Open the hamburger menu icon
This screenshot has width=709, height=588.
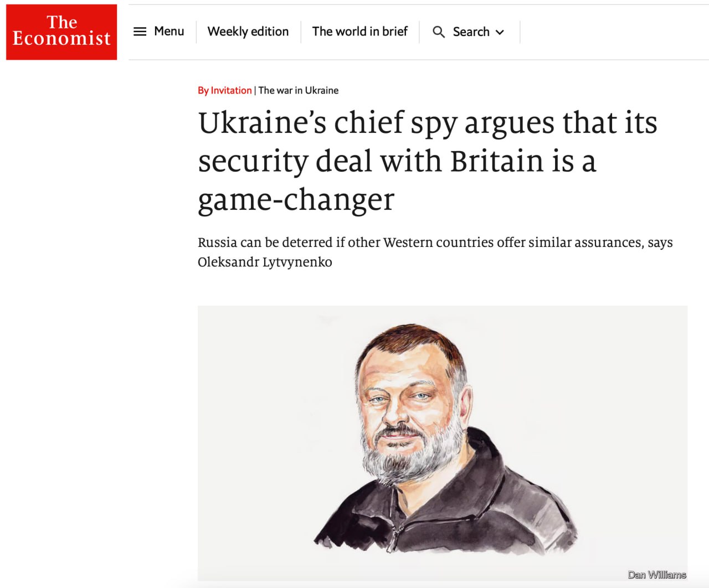[140, 32]
